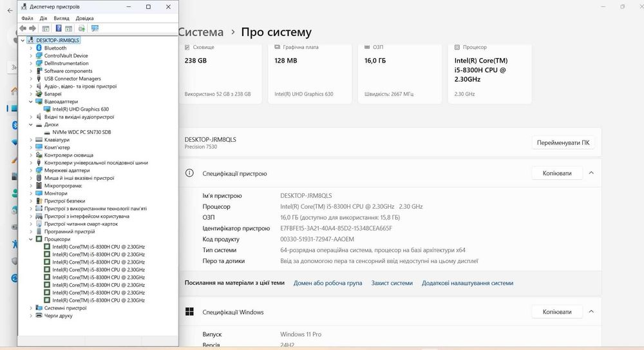Click the keyboard icon beside Клавіатури

point(39,140)
